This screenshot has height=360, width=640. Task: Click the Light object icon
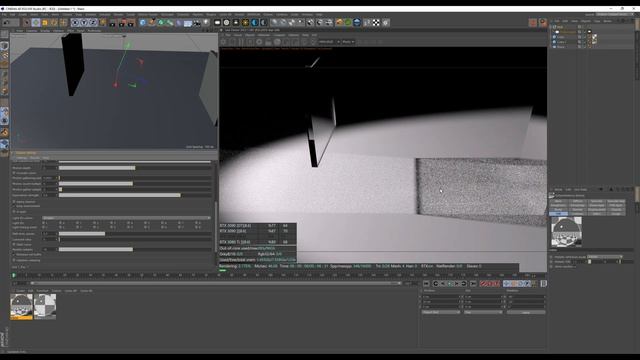[x=206, y=22]
